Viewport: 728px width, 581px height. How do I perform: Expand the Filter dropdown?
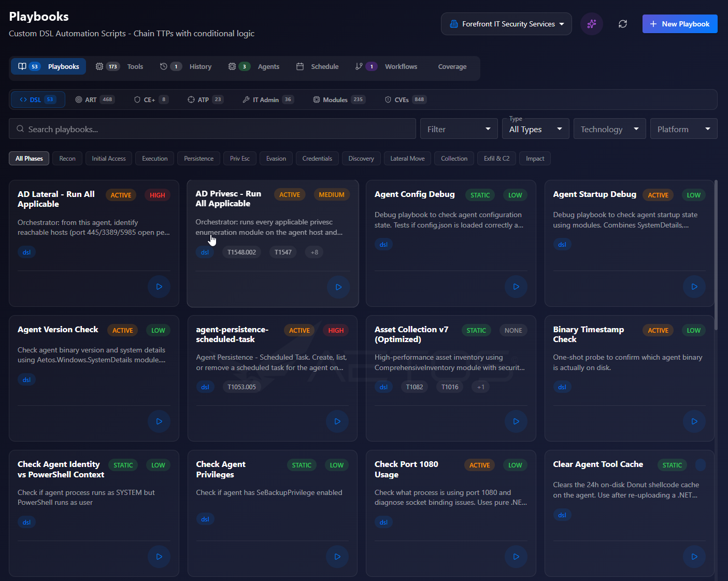click(x=459, y=129)
